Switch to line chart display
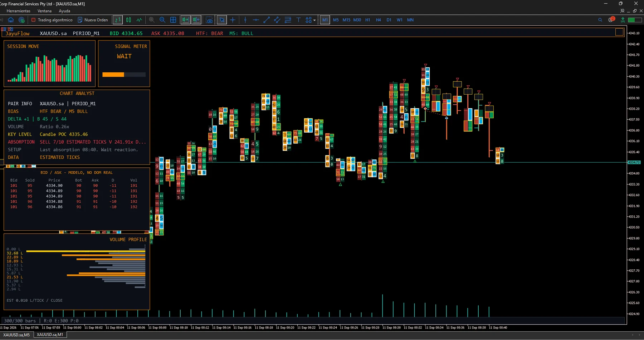The image size is (644, 340). (139, 20)
